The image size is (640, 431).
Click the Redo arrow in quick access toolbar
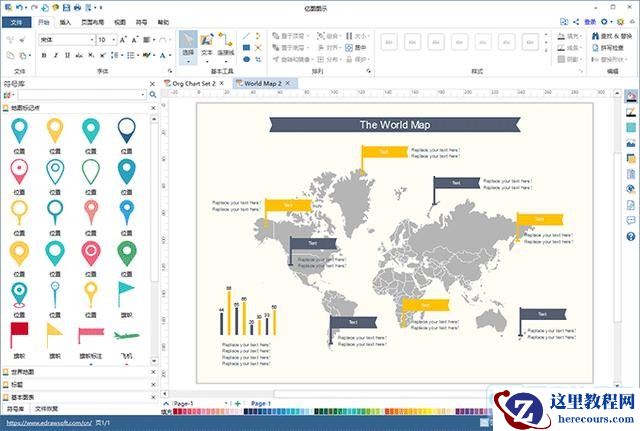coord(34,7)
